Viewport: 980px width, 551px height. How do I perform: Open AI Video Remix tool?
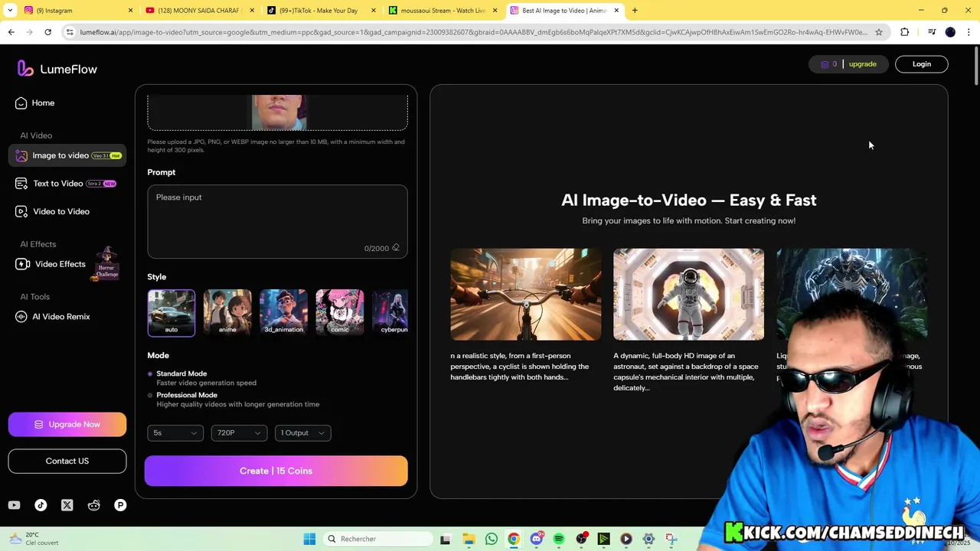[52, 317]
